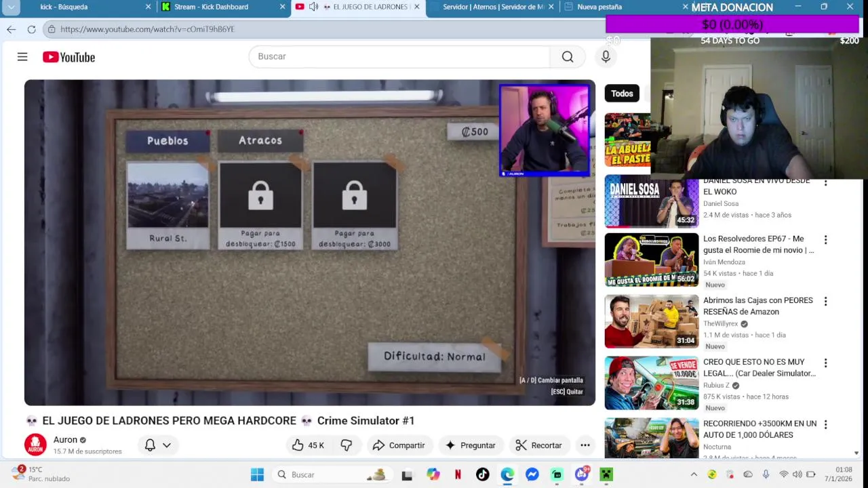The image size is (868, 488).
Task: Open the YouTube hamburger guide menu
Action: [22, 57]
